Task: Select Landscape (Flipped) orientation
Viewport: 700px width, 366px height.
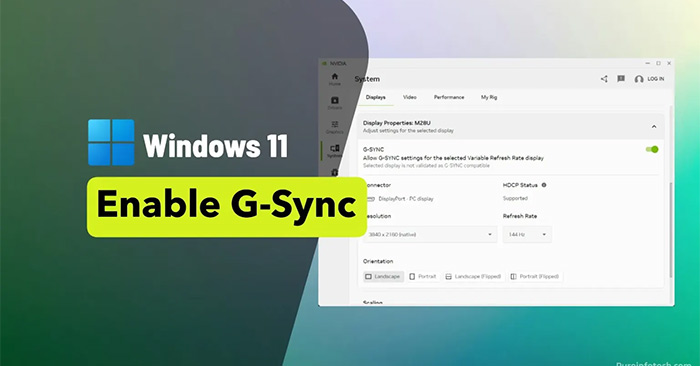Action: click(473, 277)
